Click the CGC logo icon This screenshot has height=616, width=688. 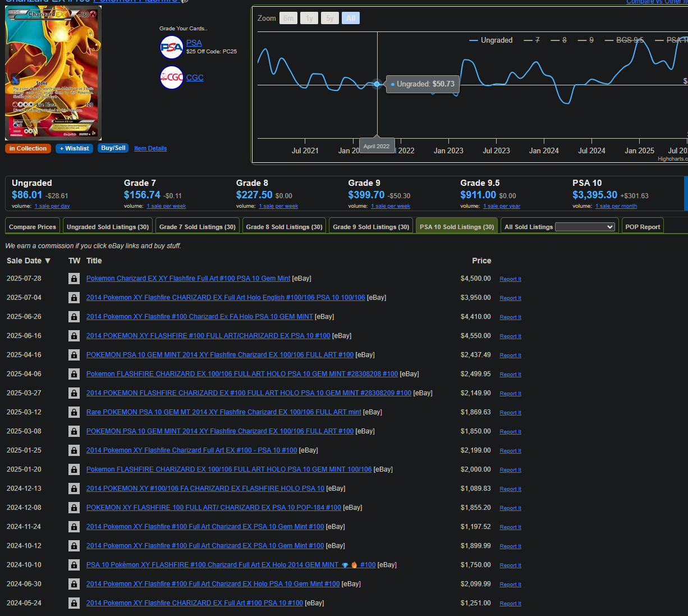(x=171, y=77)
